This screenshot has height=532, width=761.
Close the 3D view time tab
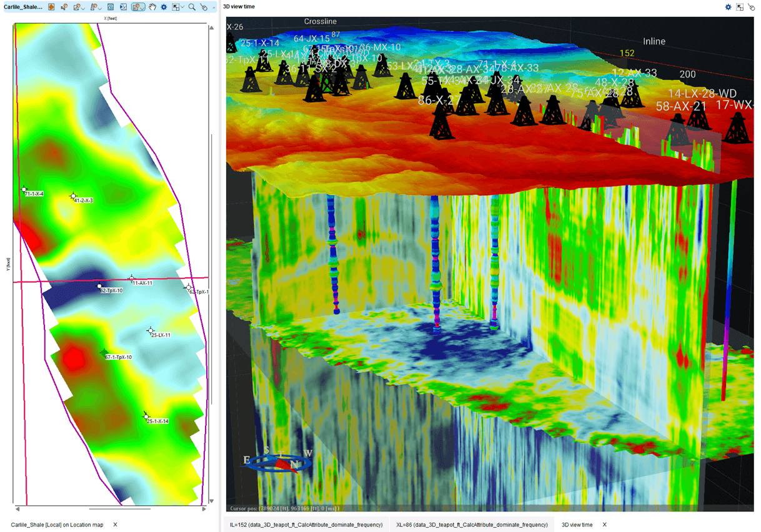coord(604,525)
